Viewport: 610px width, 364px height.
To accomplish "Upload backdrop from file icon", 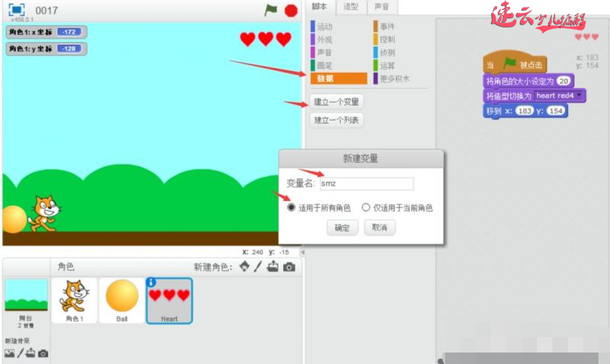I will 31,353.
